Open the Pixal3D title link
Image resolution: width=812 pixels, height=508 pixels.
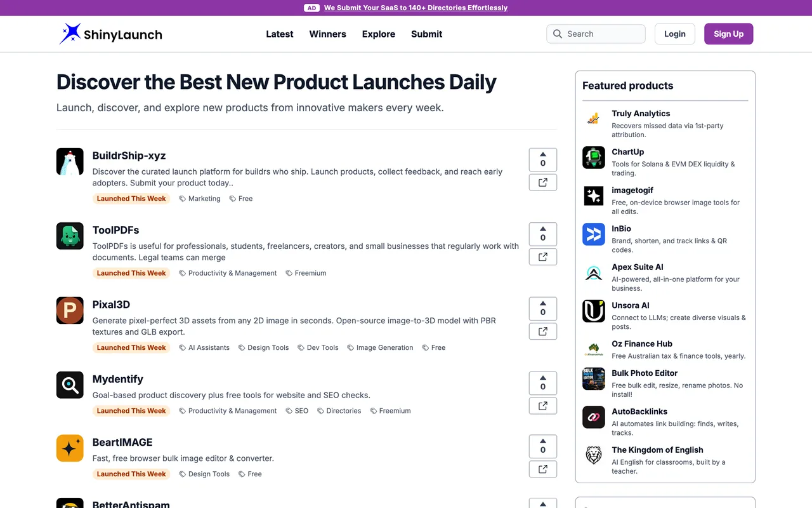pyautogui.click(x=111, y=305)
